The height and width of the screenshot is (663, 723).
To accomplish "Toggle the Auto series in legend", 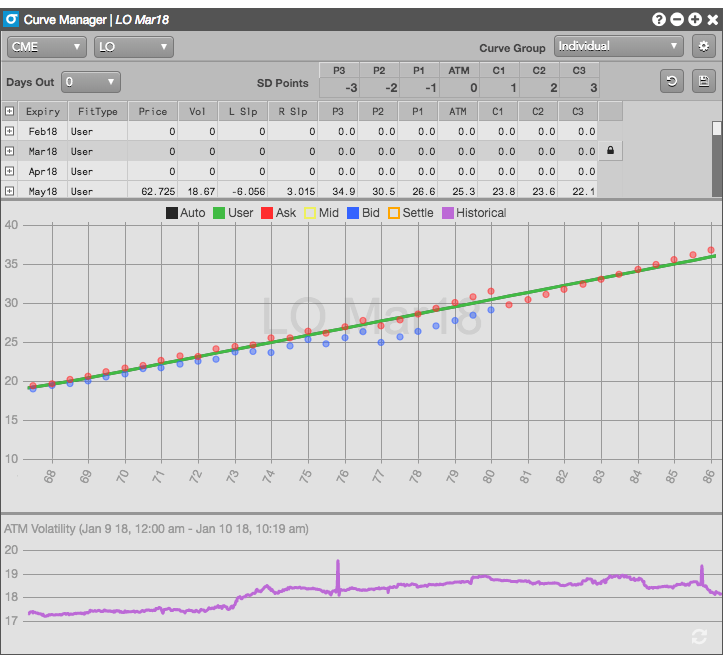I will point(185,213).
